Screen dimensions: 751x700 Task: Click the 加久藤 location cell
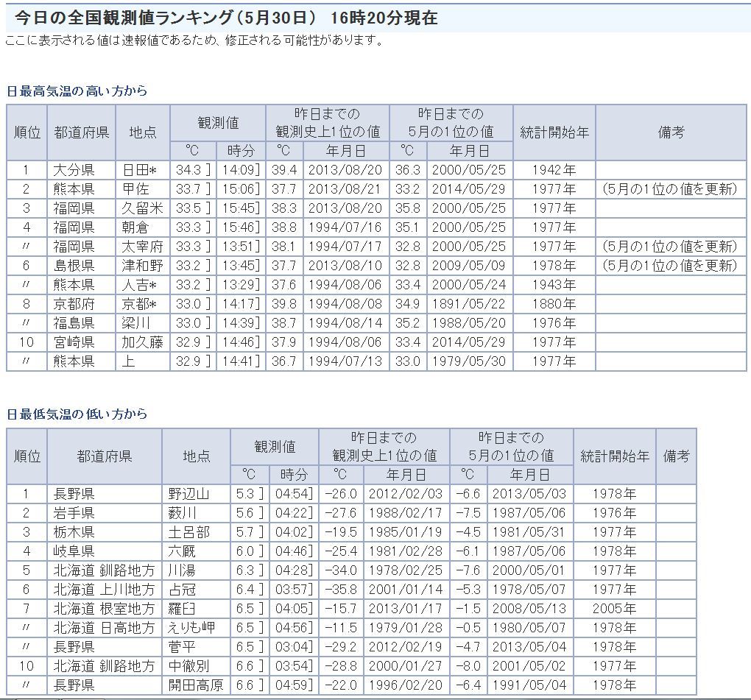pos(141,342)
